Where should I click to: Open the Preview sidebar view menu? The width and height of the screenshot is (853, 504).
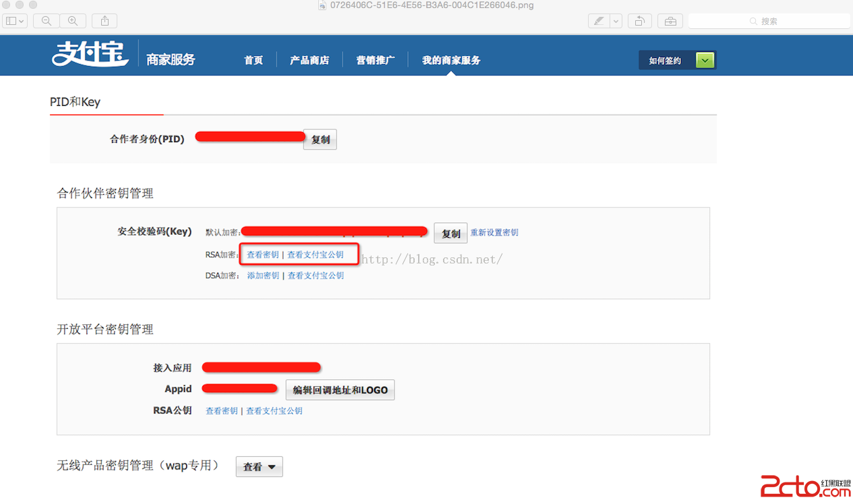coord(15,21)
